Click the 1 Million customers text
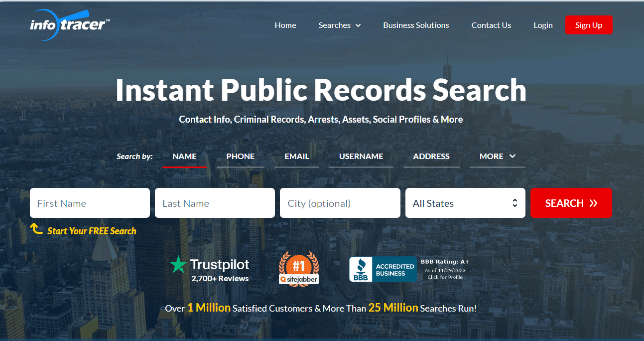Screen dimensions: 644x341 209,308
